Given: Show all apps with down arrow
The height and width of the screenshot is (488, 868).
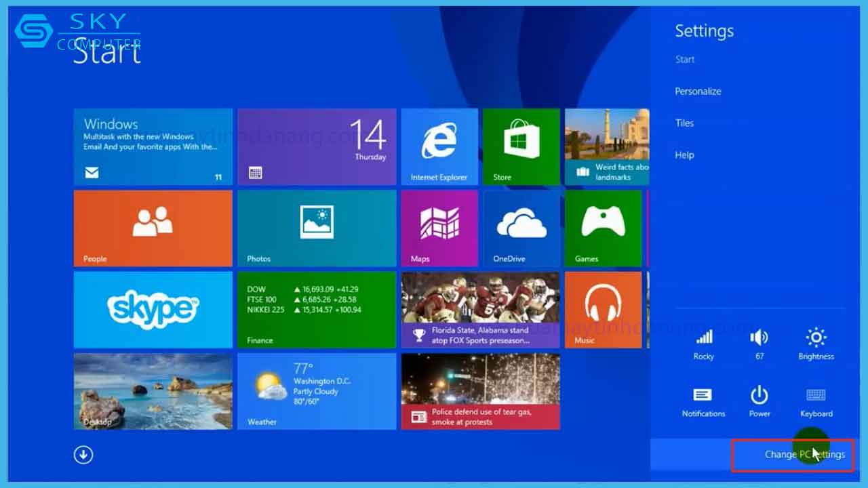Looking at the screenshot, I should [x=83, y=455].
